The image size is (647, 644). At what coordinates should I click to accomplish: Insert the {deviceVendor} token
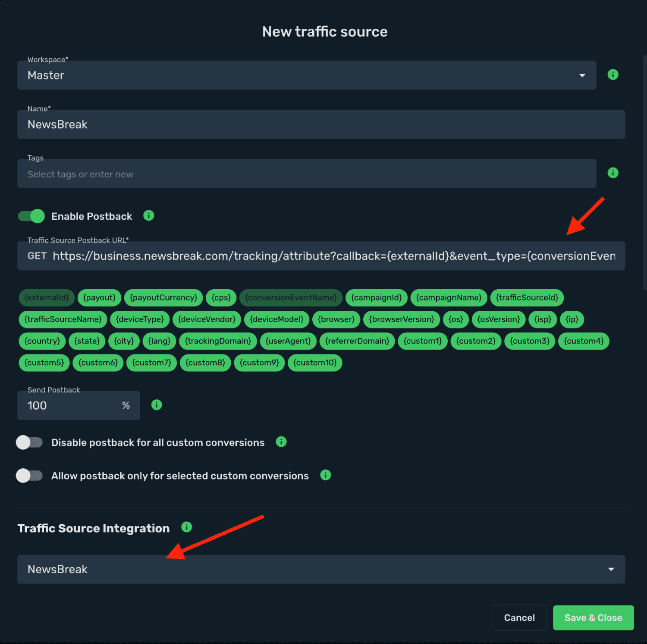point(207,319)
